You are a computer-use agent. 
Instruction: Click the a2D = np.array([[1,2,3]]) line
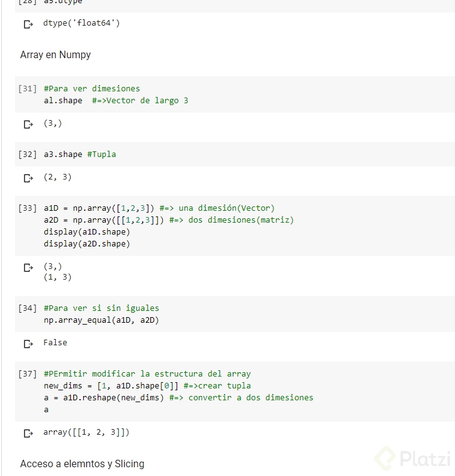click(x=169, y=220)
